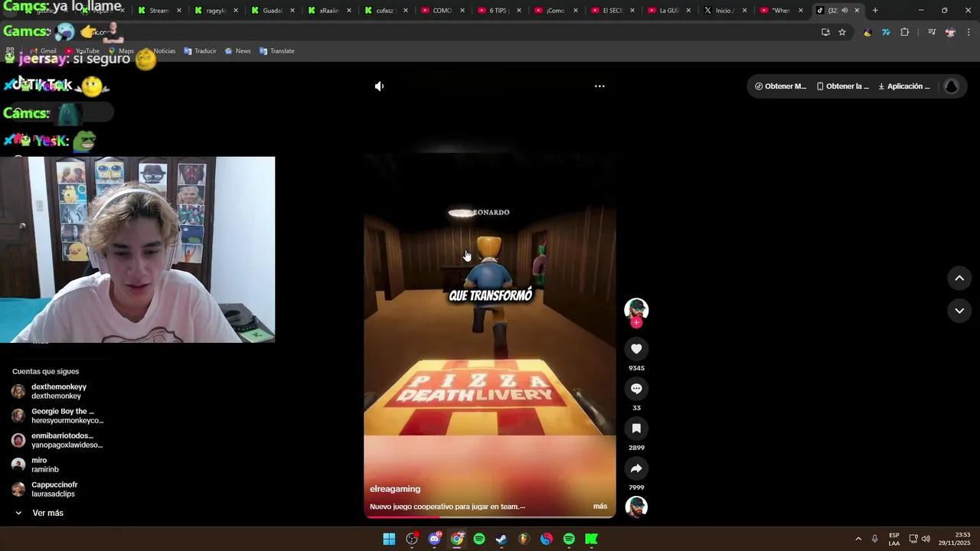The height and width of the screenshot is (551, 980).
Task: Click the 'Obtener la ...' button
Action: (x=843, y=86)
